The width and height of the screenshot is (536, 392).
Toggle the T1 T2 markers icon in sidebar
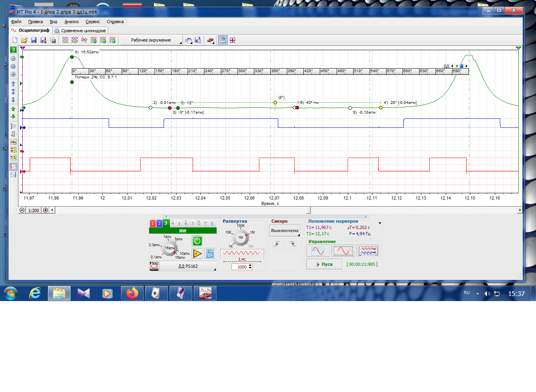tap(13, 158)
